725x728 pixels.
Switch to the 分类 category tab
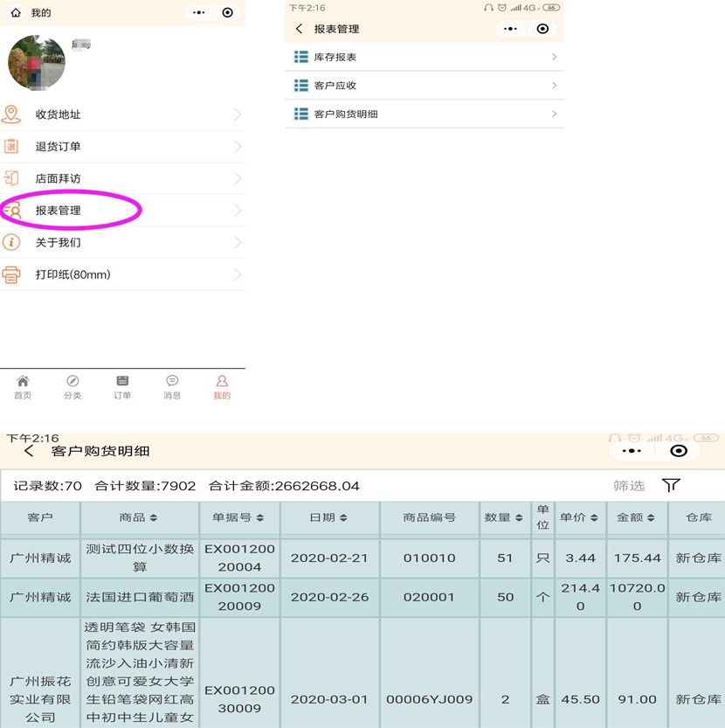pyautogui.click(x=72, y=387)
